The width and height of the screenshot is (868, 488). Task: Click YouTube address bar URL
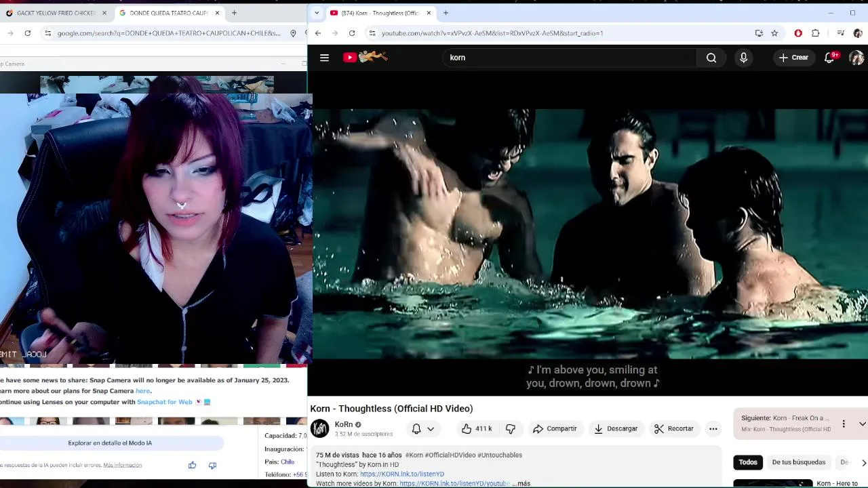click(492, 33)
